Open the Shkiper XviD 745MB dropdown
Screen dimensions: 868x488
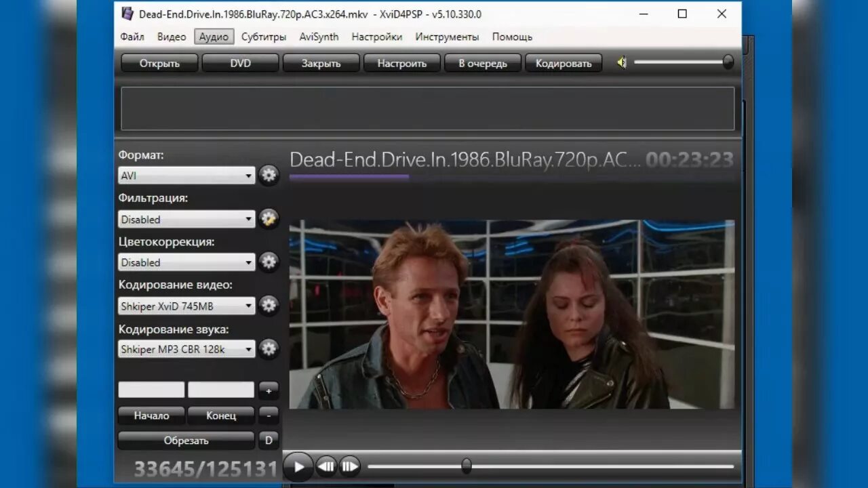(186, 306)
